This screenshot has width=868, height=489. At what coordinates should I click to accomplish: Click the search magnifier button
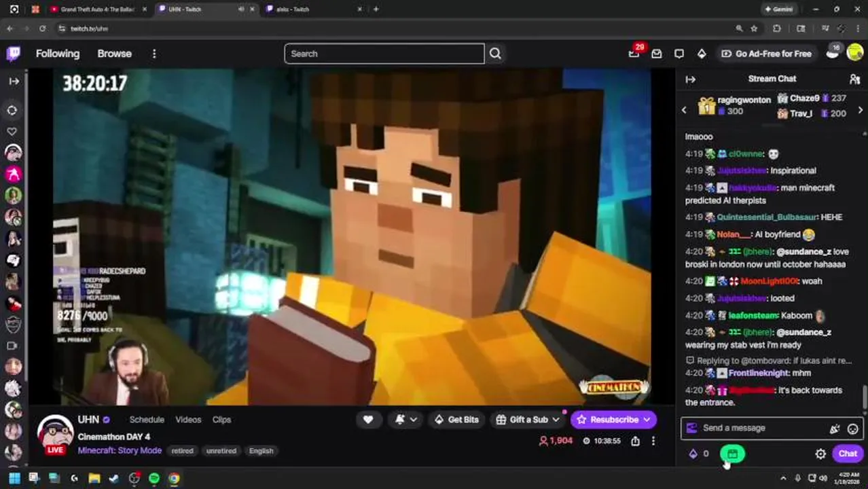[495, 54]
